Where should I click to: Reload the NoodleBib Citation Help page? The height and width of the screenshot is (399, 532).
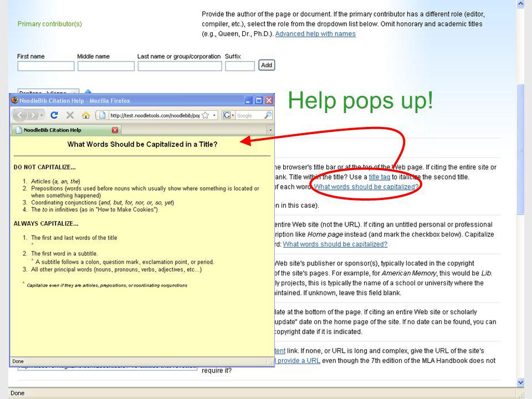coord(54,115)
